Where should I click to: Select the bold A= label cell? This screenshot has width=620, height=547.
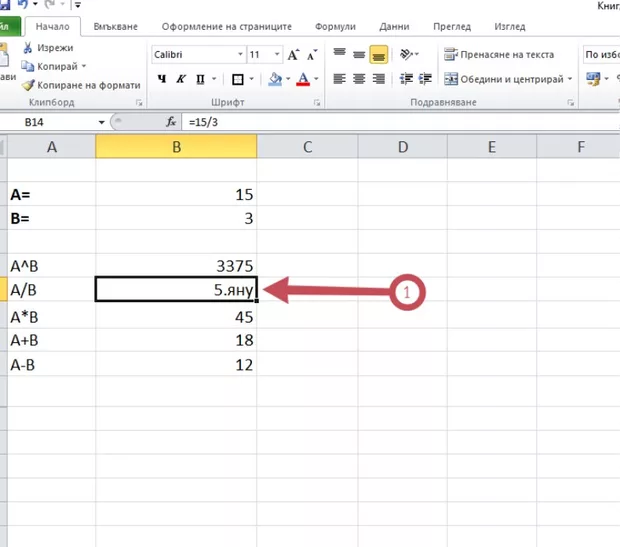tap(51, 194)
